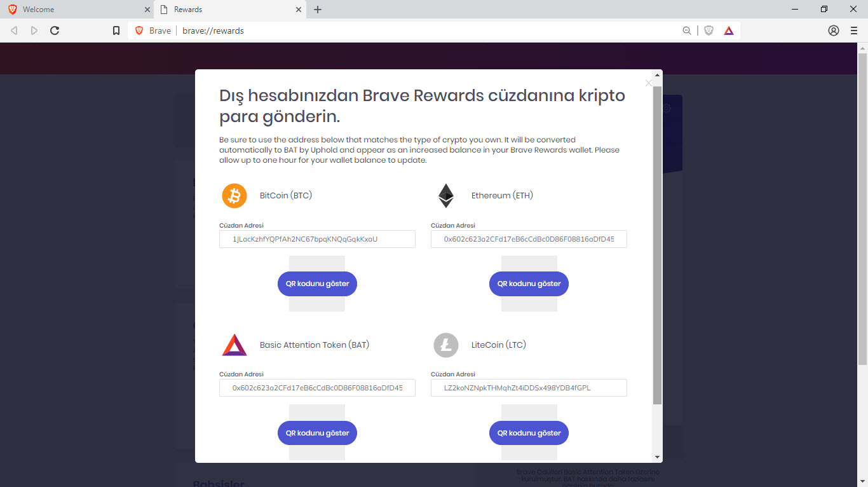The image size is (868, 487).
Task: Click the Bitcoin logo icon
Action: (x=234, y=196)
